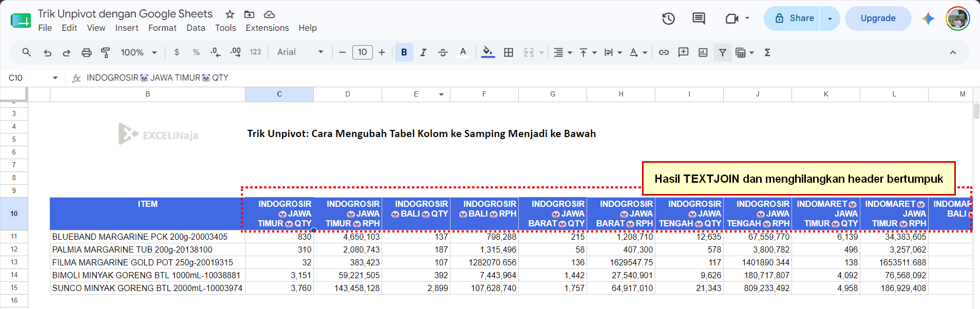Open the Gemini sparkle icon

[928, 18]
